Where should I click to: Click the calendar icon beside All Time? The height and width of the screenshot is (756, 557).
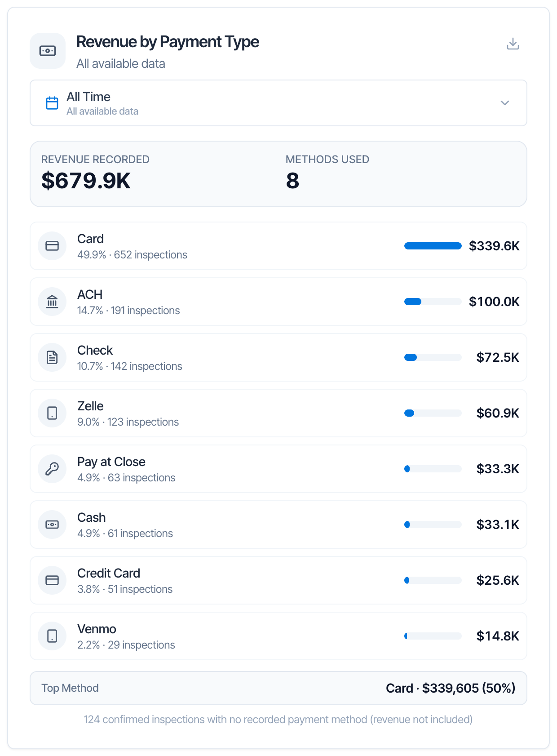click(x=52, y=103)
